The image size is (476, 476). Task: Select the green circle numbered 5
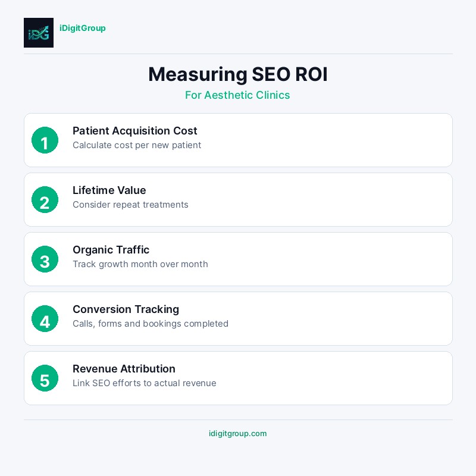click(x=45, y=378)
